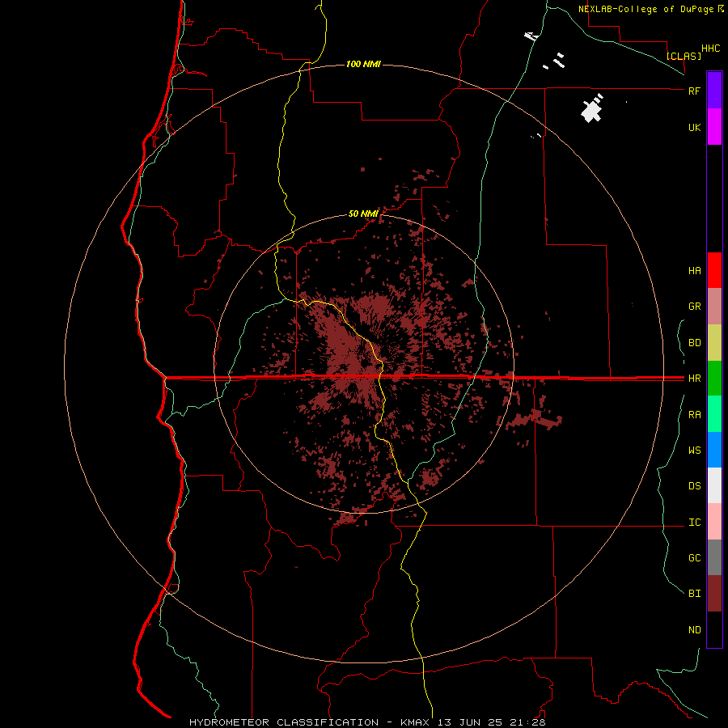The image size is (728, 728).
Task: Click the ND legend label
Action: click(694, 630)
